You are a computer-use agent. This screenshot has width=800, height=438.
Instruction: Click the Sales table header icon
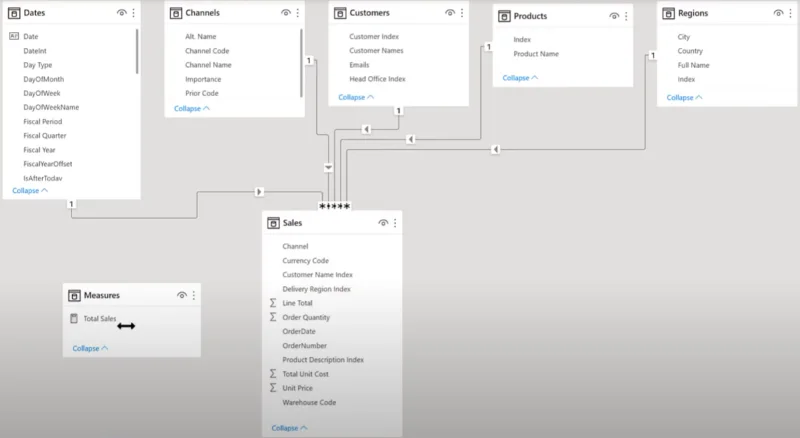(273, 223)
